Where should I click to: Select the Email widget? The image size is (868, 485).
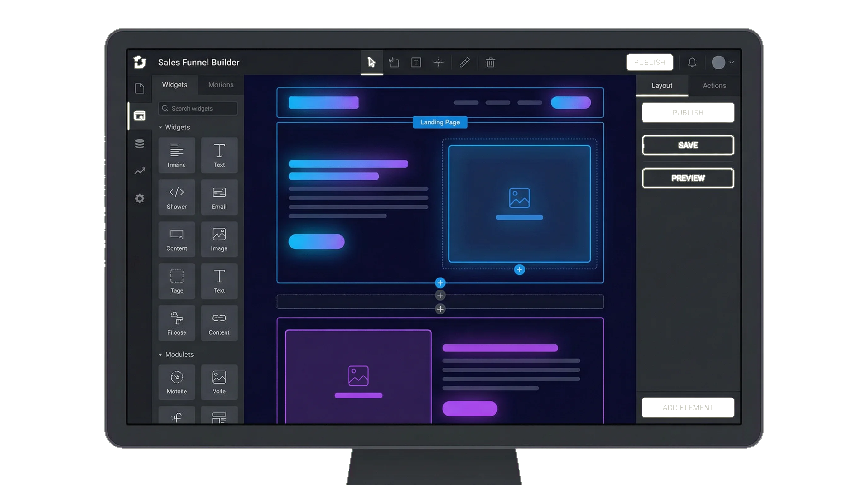tap(219, 197)
